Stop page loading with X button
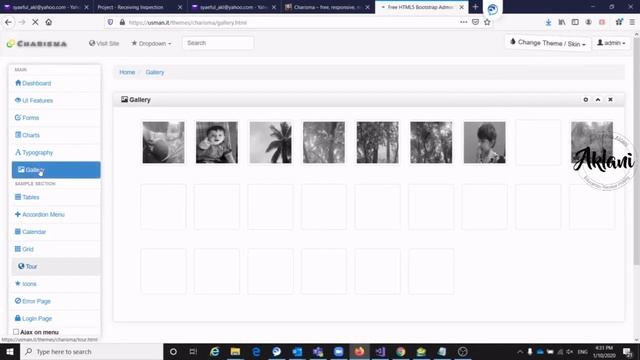Viewport: 640px width, 360px height. click(35, 22)
